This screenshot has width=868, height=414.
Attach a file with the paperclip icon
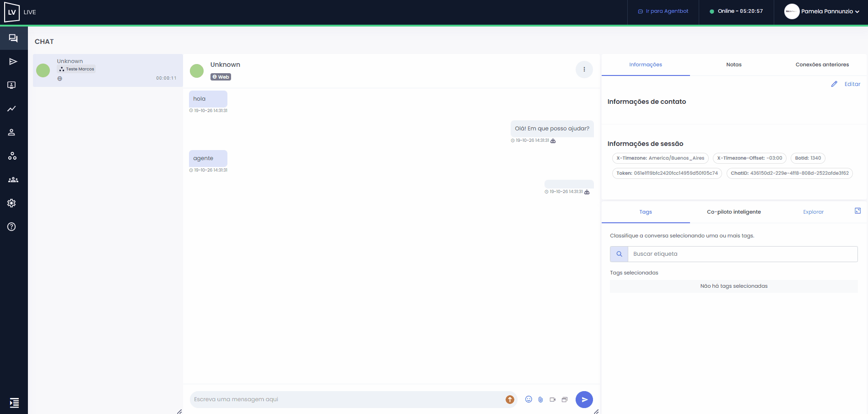click(x=540, y=399)
